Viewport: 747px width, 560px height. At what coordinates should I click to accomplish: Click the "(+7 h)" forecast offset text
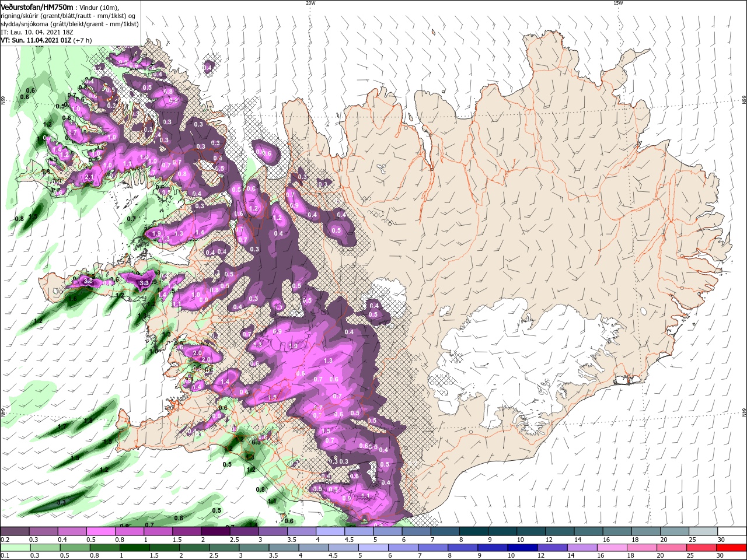point(83,40)
